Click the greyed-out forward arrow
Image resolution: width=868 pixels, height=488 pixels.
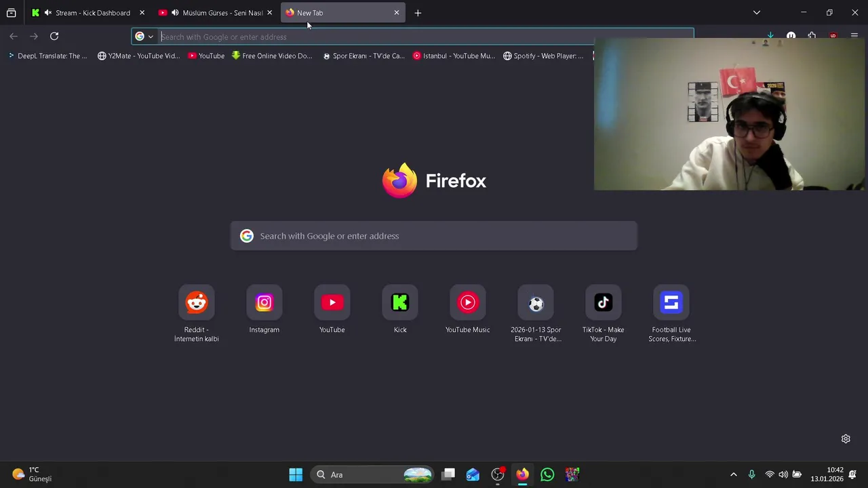[34, 36]
